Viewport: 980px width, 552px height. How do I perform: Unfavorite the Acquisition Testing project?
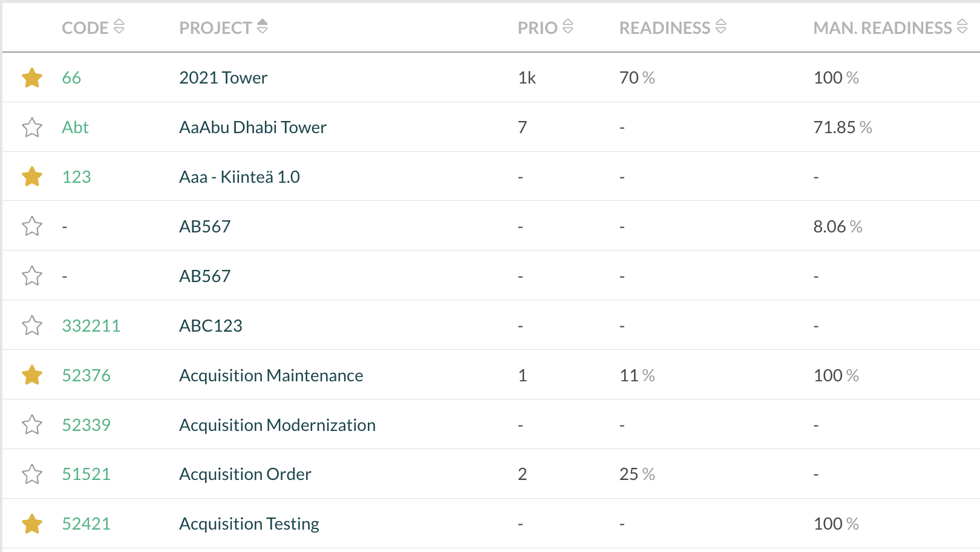click(x=32, y=524)
